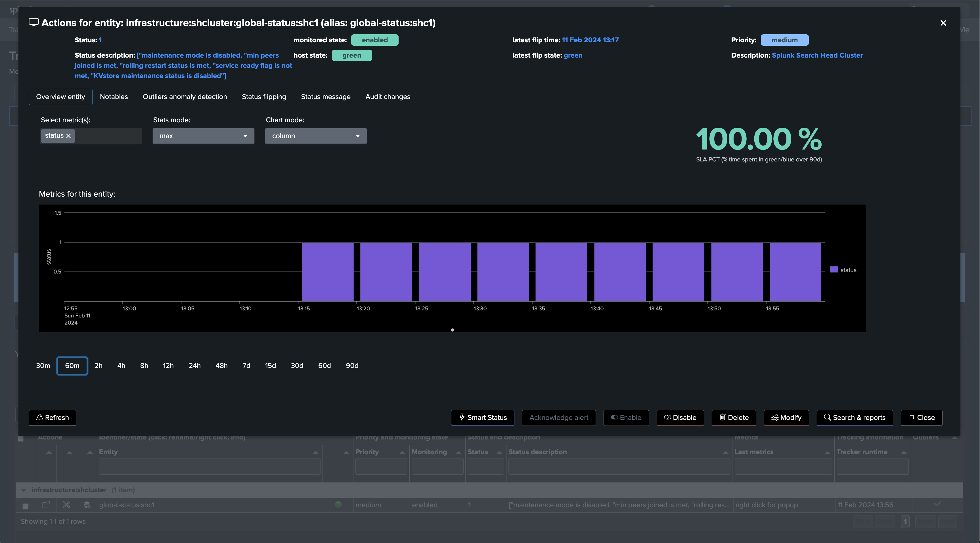Click the Splunk Search Head Cluster description

[817, 55]
